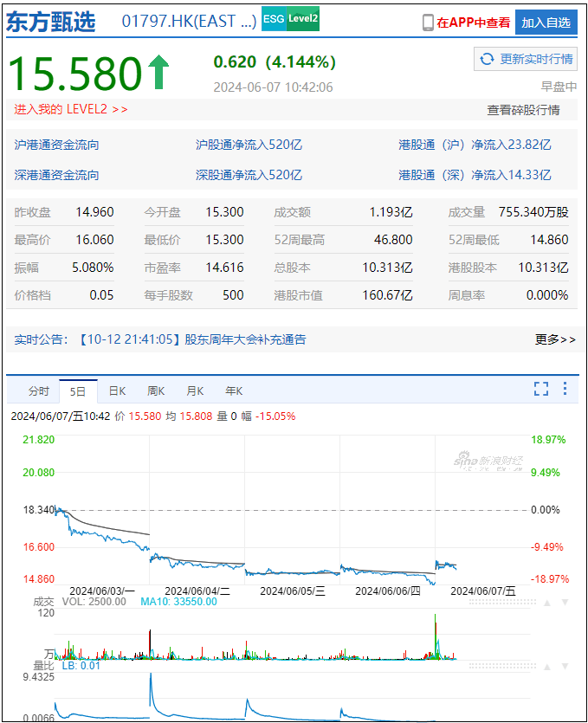Click the timestamp 2024-06-07 10:42:06
The image size is (588, 723).
(273, 87)
